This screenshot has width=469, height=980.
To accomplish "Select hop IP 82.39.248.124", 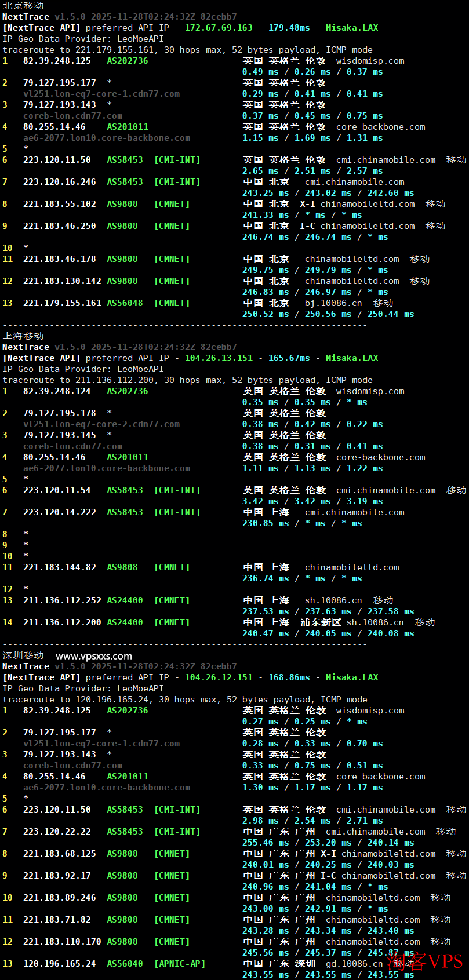I will tap(57, 391).
